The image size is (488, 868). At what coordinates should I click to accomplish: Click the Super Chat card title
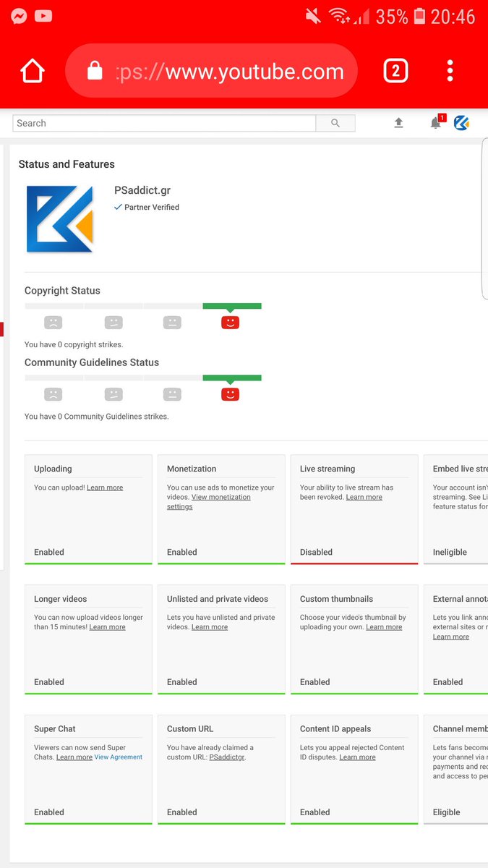coord(55,729)
